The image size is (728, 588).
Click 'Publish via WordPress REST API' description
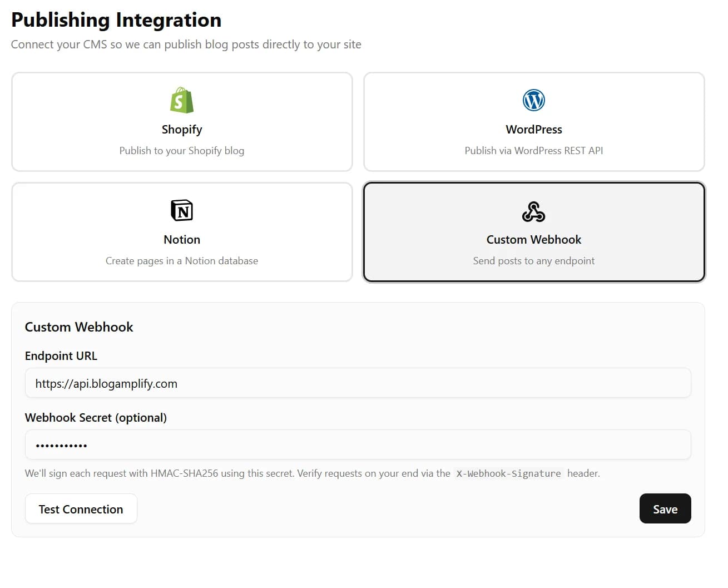click(533, 150)
